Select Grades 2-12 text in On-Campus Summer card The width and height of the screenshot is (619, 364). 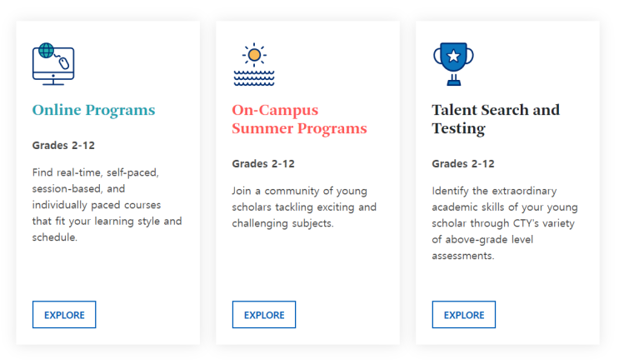[263, 163]
